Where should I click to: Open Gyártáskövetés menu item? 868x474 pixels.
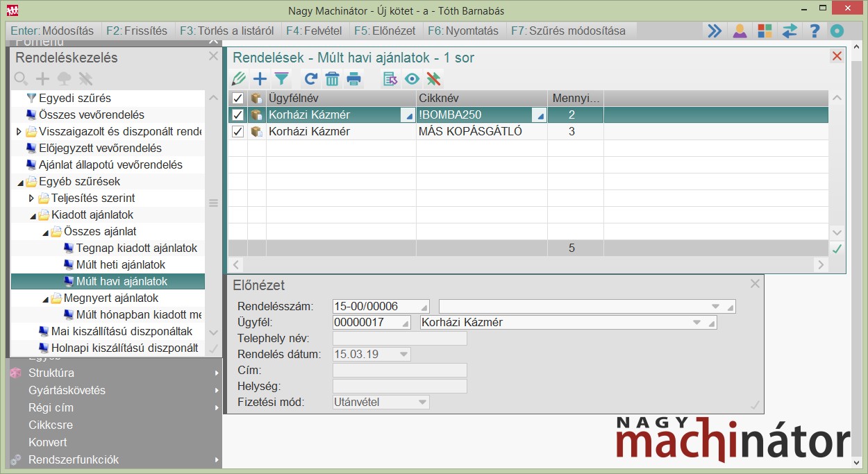pyautogui.click(x=115, y=391)
